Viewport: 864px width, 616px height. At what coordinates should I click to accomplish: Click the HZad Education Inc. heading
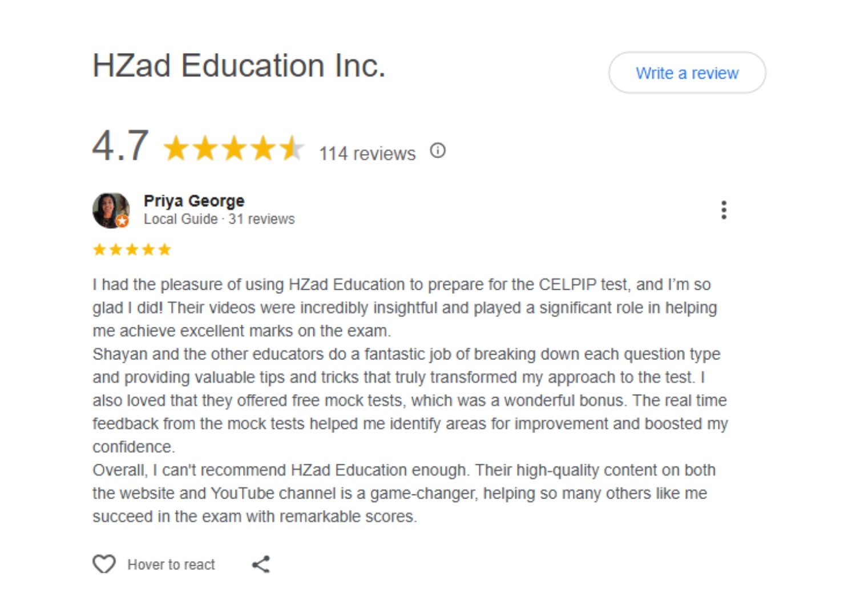[x=239, y=66]
